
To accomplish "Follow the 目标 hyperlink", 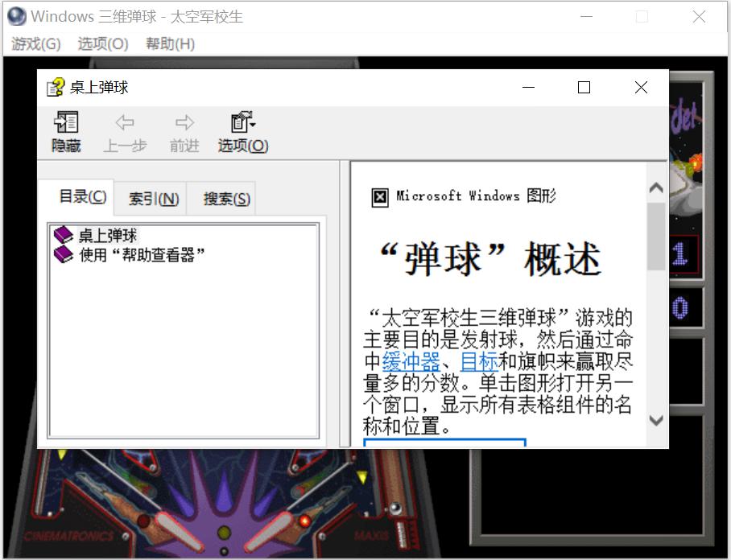I will click(x=479, y=361).
